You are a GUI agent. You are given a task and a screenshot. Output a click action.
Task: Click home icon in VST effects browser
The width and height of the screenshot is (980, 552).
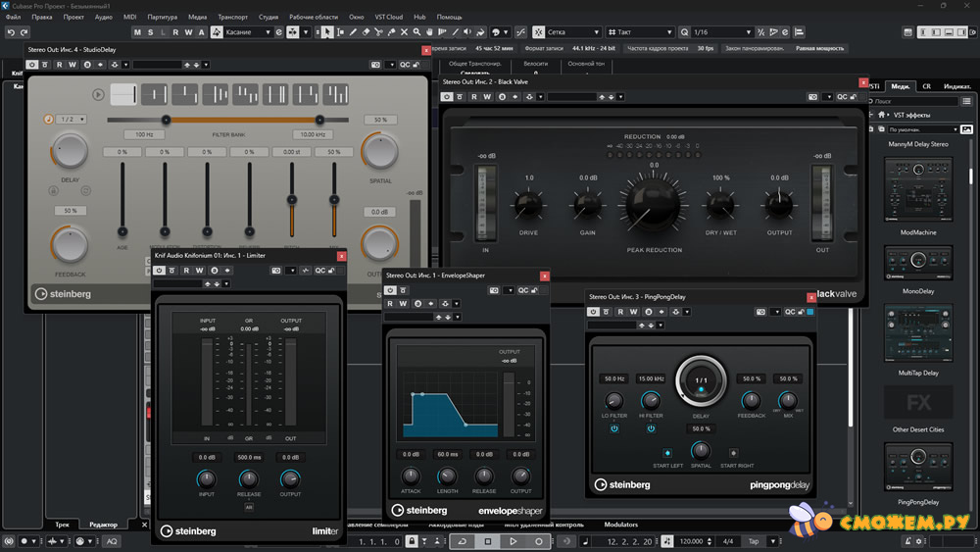point(881,115)
